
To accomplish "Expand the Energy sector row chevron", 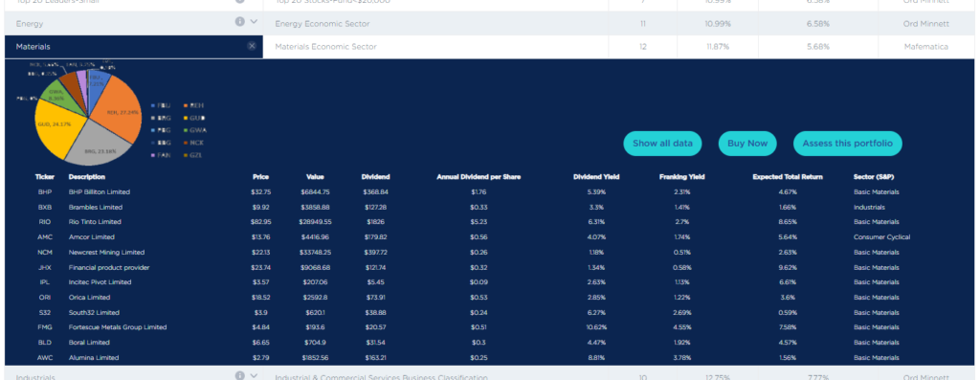I will click(254, 22).
